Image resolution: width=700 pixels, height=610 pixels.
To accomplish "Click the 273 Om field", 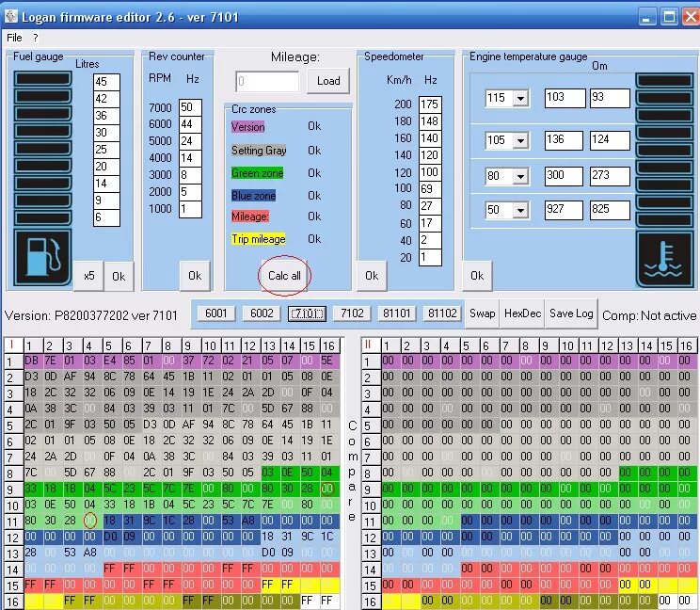I will pos(610,176).
